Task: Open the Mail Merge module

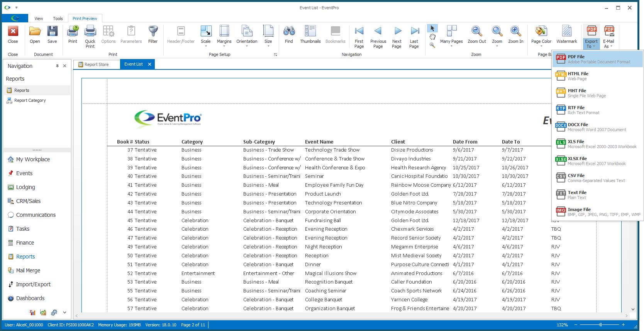Action: [x=37, y=270]
